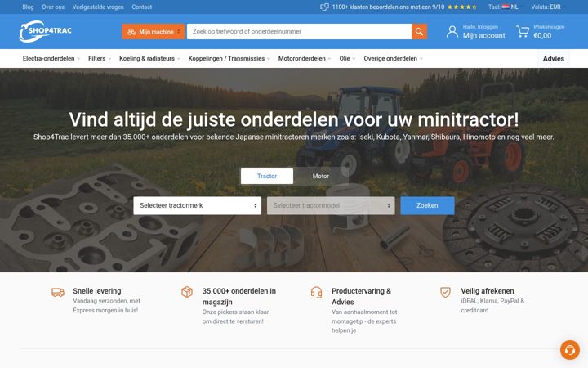Click the Winkelwagen €0,00 total
This screenshot has width=588, height=368.
(x=542, y=36)
